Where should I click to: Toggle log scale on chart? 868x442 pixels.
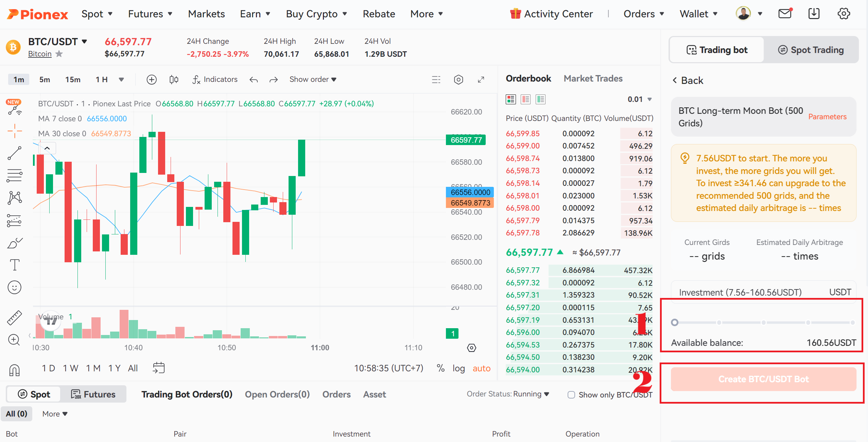[458, 368]
